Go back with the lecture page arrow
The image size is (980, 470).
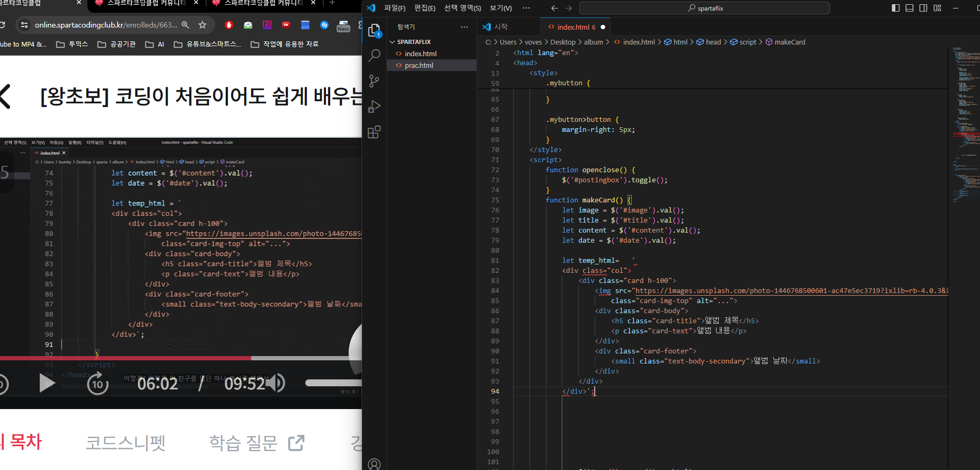[5, 96]
